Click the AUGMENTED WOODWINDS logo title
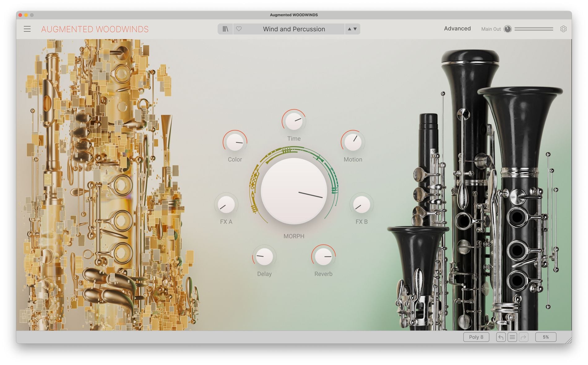588x365 pixels. click(x=95, y=29)
